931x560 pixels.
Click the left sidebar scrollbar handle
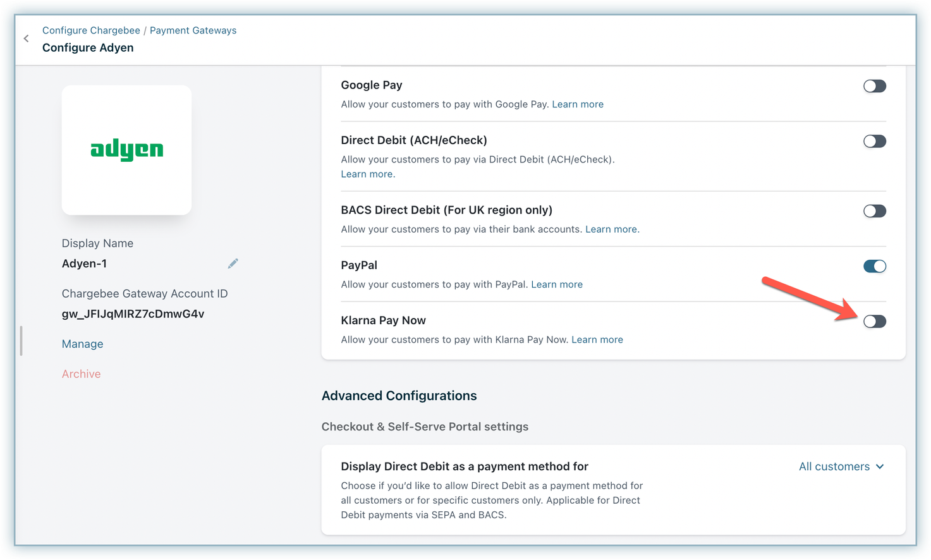[x=21, y=341]
